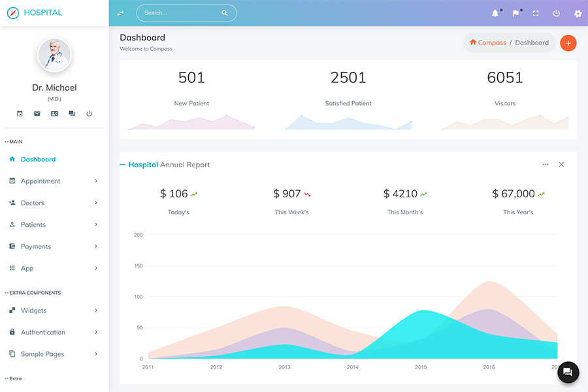Viewport: 588px width, 392px height.
Task: Select Dashboard in the sidebar
Action: tap(38, 159)
